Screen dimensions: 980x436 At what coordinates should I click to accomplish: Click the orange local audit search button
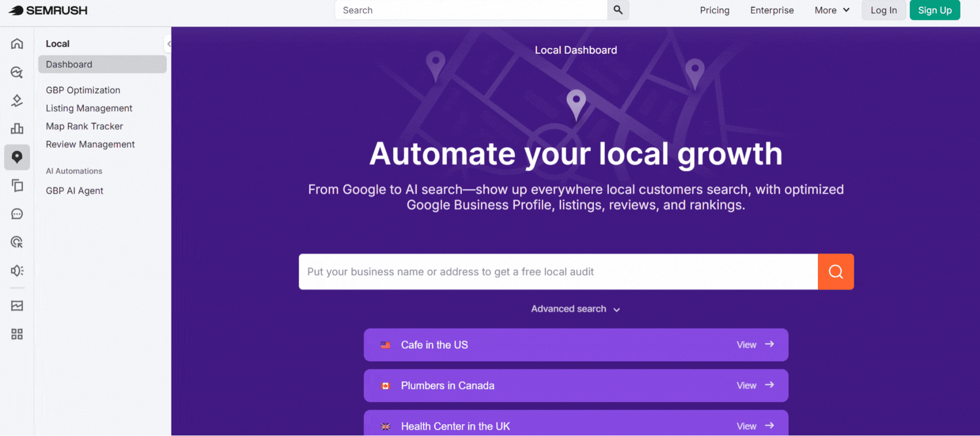(x=835, y=272)
